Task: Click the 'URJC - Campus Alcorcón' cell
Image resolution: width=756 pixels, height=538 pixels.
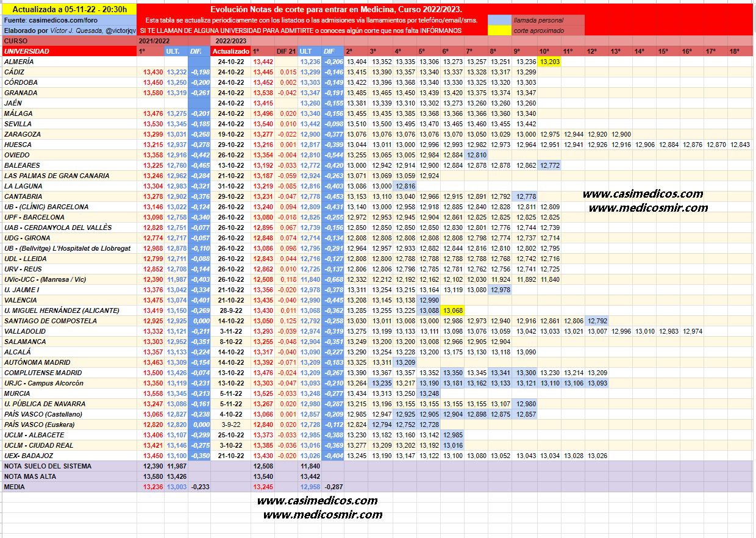Action: (70, 383)
